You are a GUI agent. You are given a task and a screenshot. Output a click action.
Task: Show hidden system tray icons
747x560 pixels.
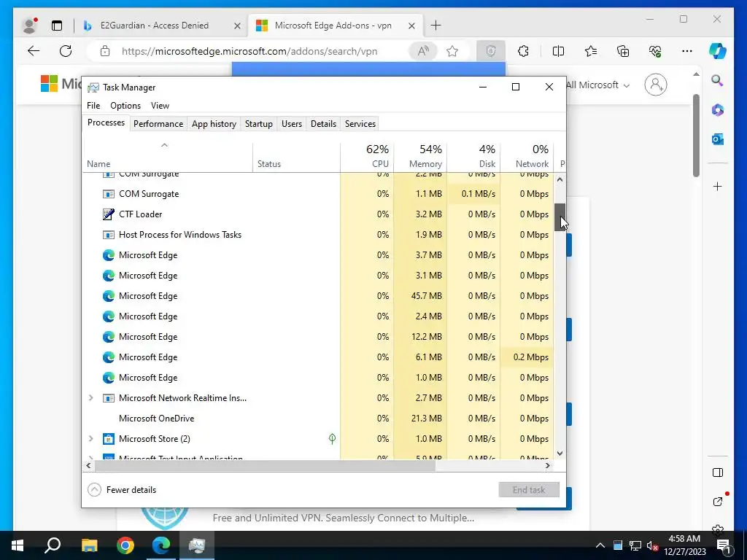pyautogui.click(x=600, y=545)
